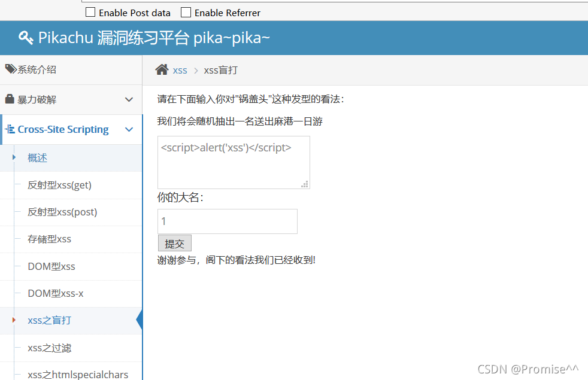
Task: Click the orange arrow beside xss之盲打
Action: click(x=14, y=320)
